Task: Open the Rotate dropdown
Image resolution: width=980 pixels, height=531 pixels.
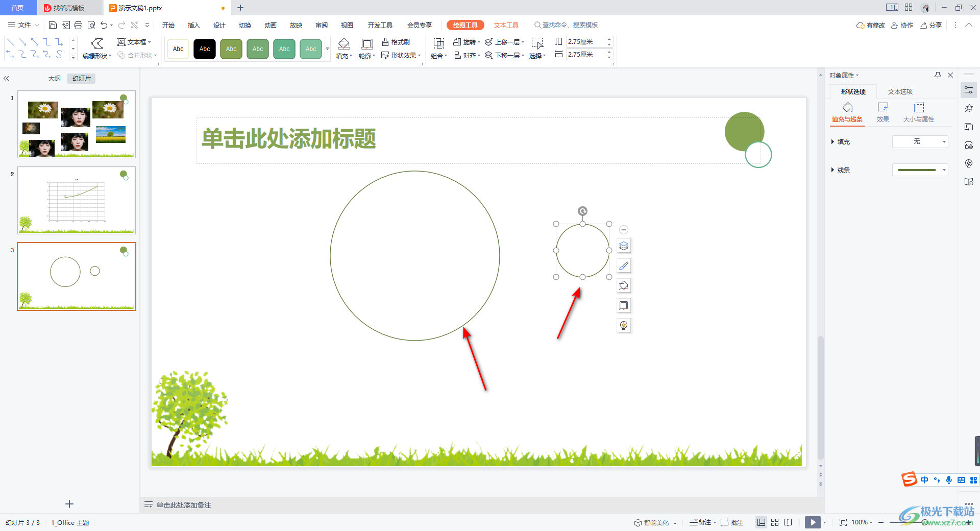Action: pyautogui.click(x=467, y=42)
